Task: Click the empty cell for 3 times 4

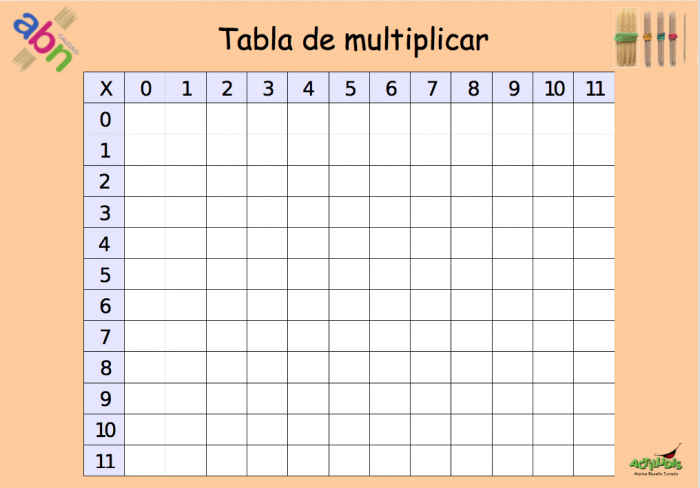Action: tap(308, 212)
